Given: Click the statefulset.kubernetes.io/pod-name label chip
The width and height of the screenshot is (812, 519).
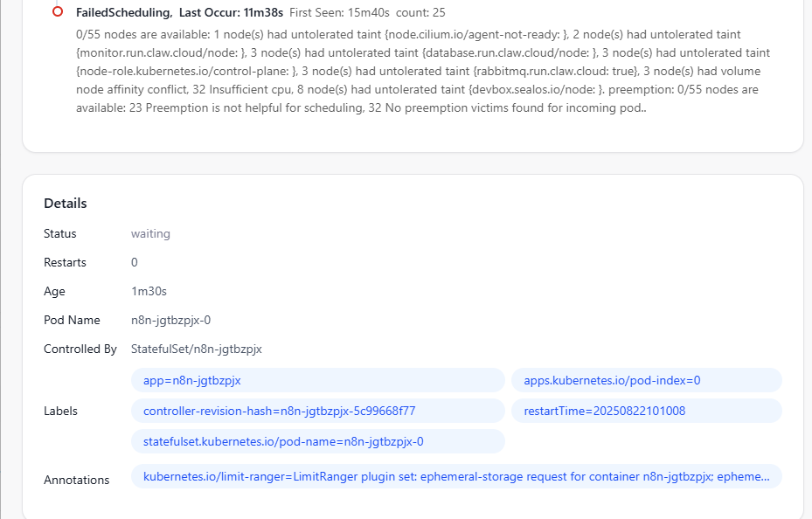Looking at the screenshot, I should click(x=318, y=441).
